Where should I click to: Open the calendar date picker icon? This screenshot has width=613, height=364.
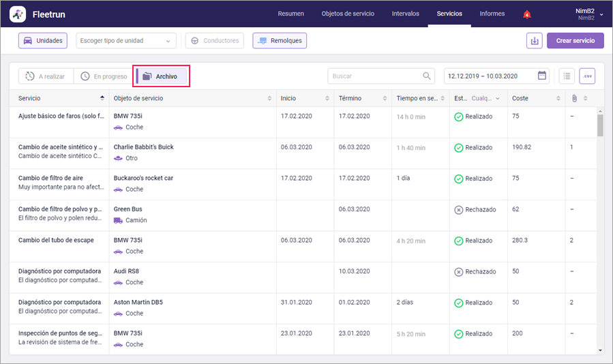coord(542,76)
